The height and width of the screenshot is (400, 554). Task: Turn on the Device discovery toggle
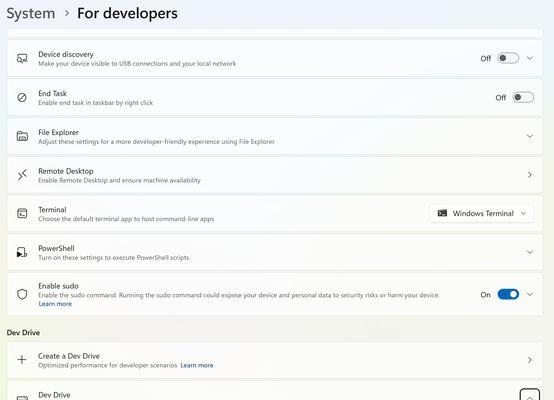[508, 58]
